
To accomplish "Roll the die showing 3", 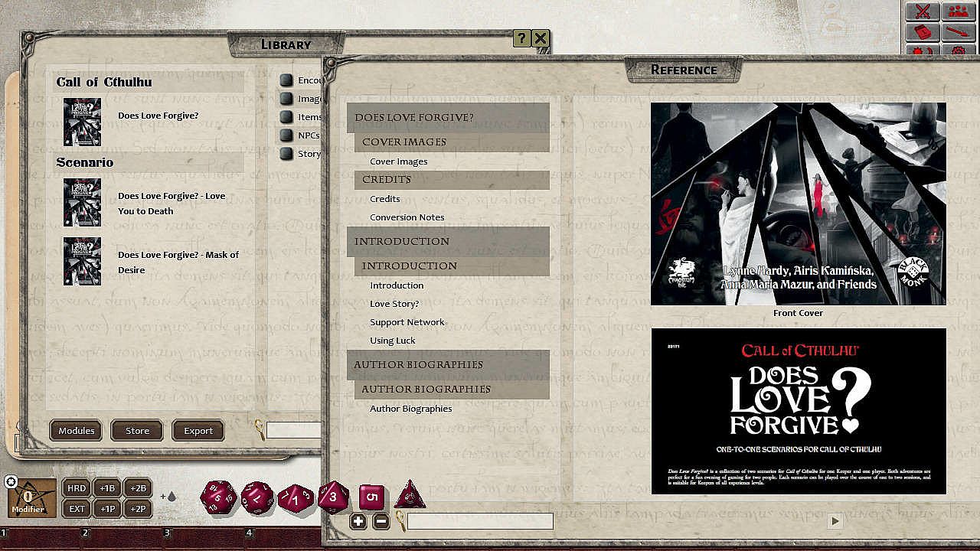I will point(333,497).
